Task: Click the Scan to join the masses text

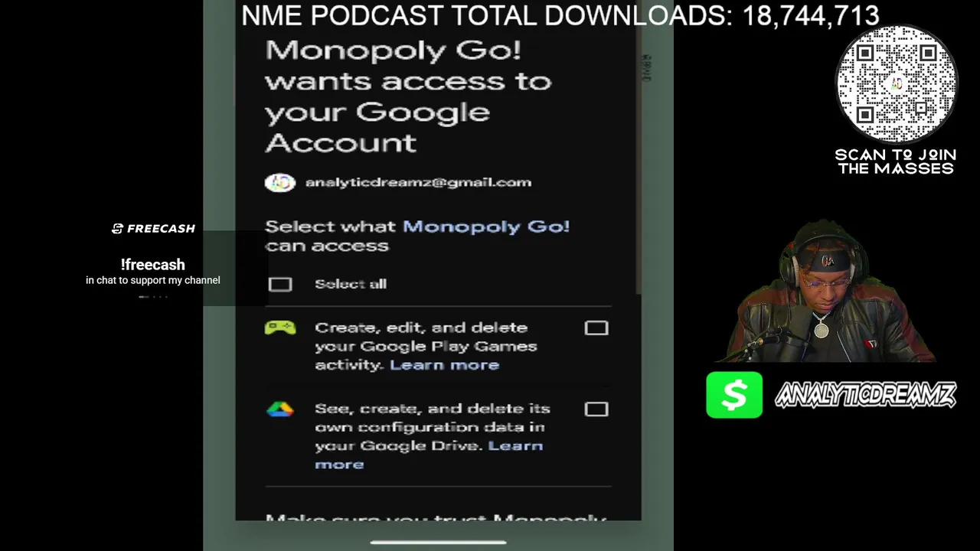Action: tap(895, 161)
